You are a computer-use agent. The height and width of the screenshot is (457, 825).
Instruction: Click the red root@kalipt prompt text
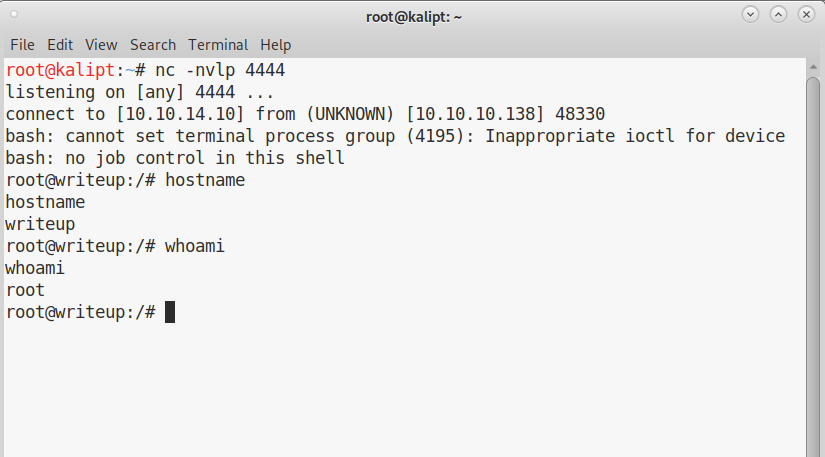tap(60, 70)
